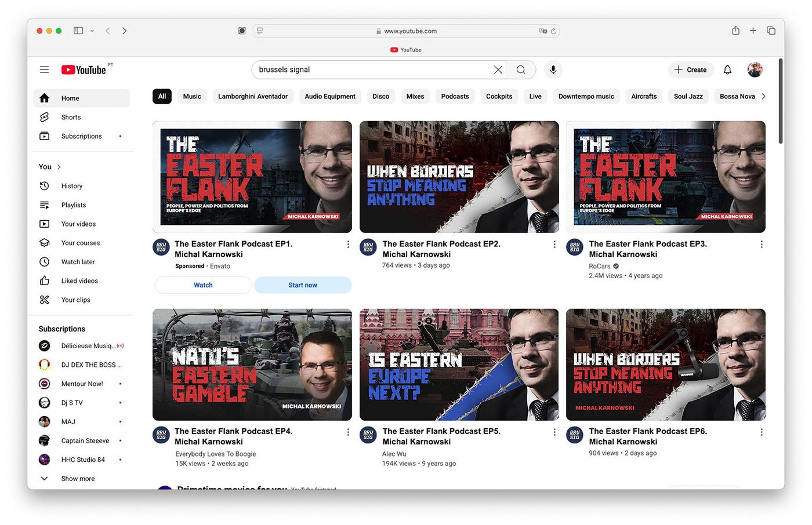Open Your courses
The image size is (812, 525).
point(81,243)
